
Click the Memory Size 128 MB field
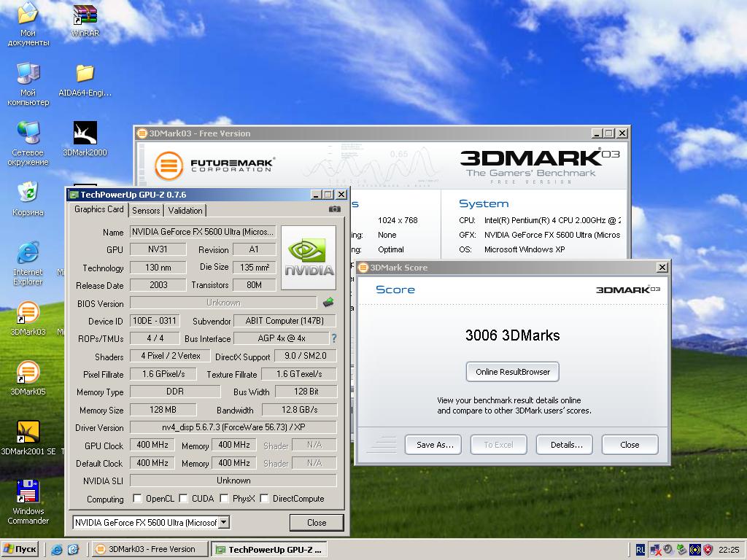click(x=163, y=410)
